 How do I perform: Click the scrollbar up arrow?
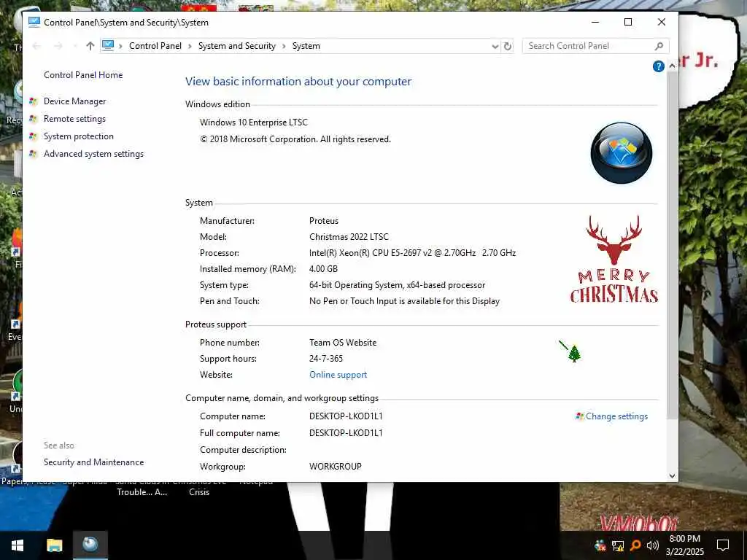pyautogui.click(x=672, y=66)
